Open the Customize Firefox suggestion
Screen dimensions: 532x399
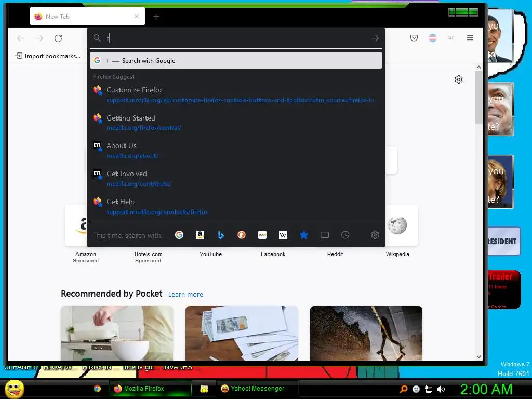click(236, 95)
